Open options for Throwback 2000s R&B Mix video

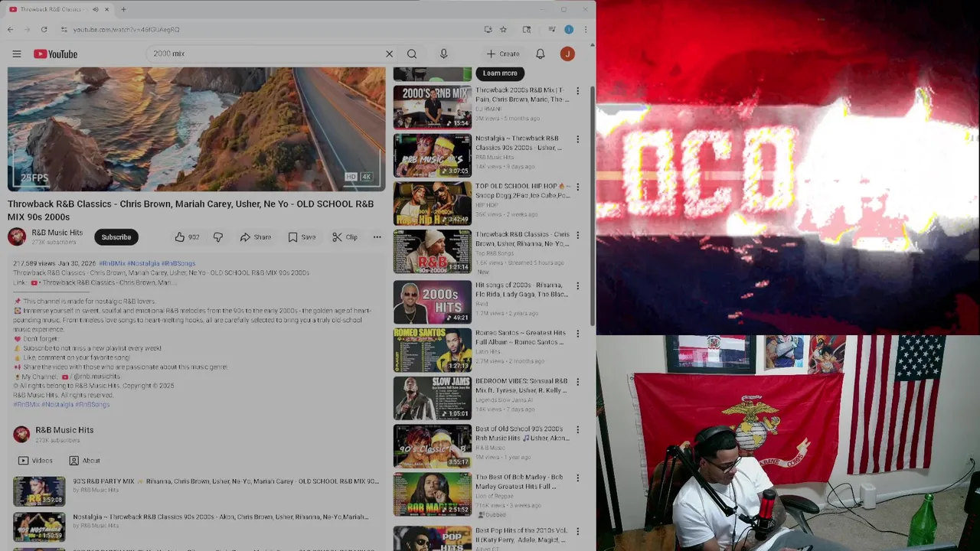(x=577, y=91)
